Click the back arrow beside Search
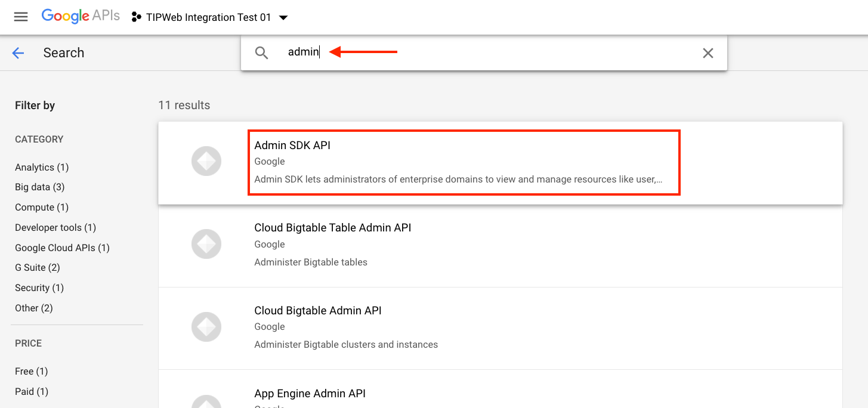This screenshot has height=408, width=868. click(x=18, y=53)
